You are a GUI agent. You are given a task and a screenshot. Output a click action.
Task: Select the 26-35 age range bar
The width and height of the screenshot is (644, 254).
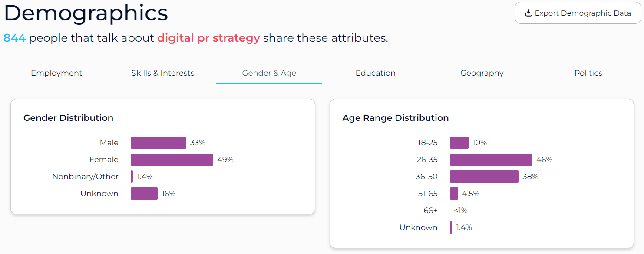[x=491, y=159]
